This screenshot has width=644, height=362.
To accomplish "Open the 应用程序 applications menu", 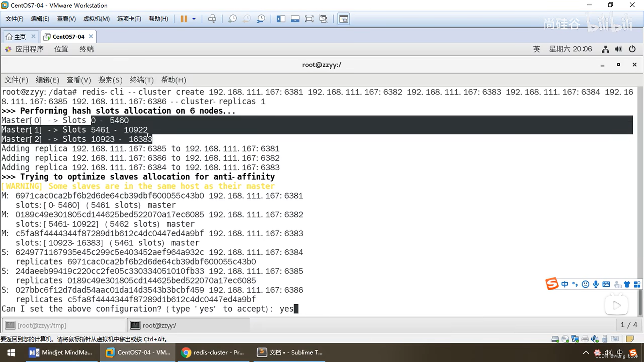I will (x=29, y=49).
